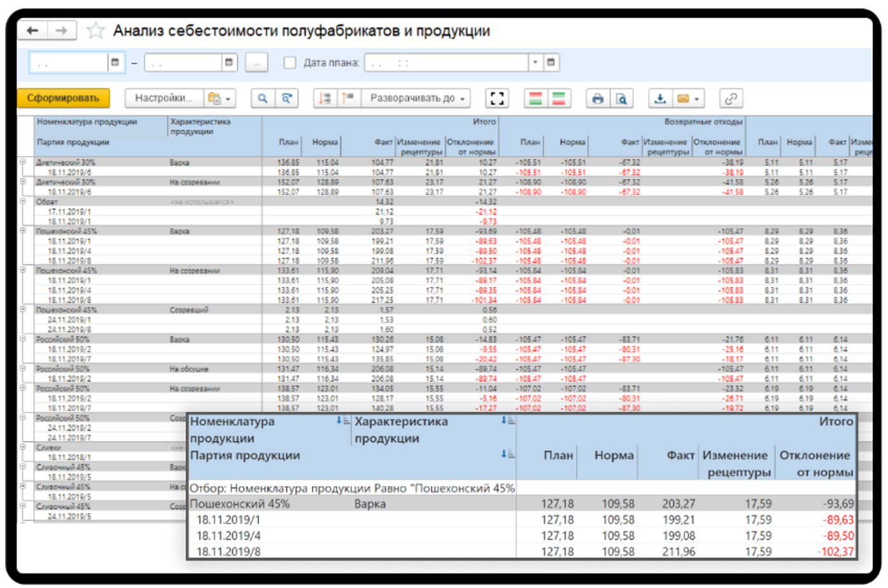Toggle full screen report view icon
Image resolution: width=888 pixels, height=588 pixels.
point(497,98)
